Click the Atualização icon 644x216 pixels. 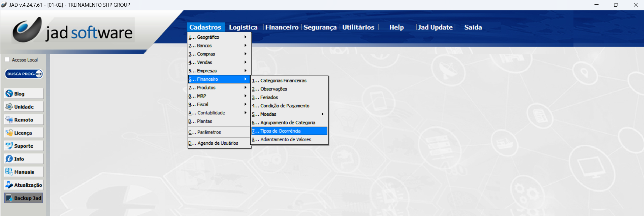tap(9, 185)
